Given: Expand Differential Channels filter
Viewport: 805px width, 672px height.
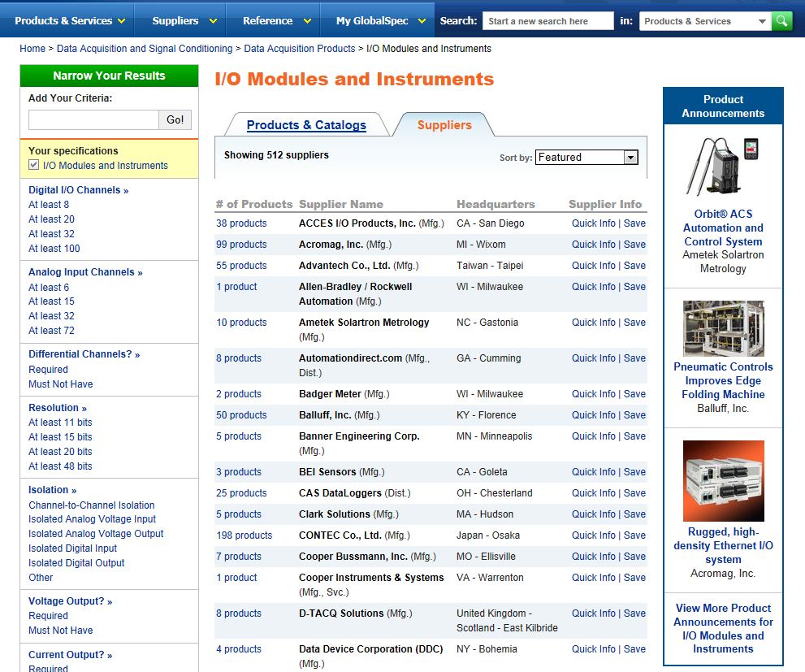Looking at the screenshot, I should click(x=84, y=354).
